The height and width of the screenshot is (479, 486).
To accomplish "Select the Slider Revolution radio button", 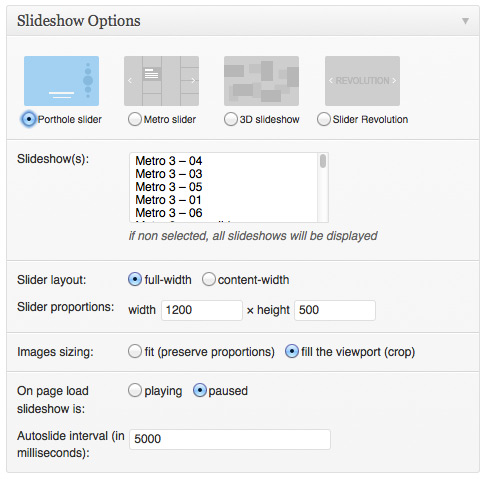I will [324, 119].
